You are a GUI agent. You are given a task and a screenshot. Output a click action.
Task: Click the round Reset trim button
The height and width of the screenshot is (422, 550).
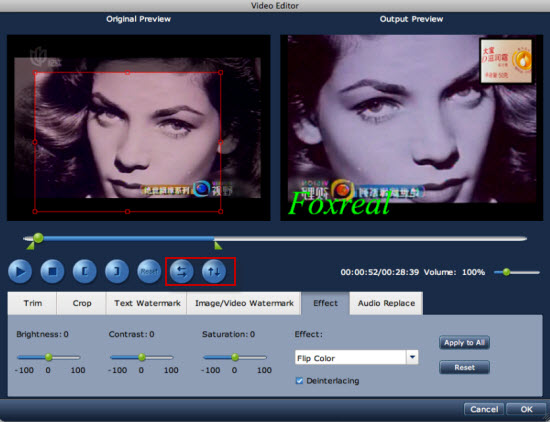click(x=149, y=271)
